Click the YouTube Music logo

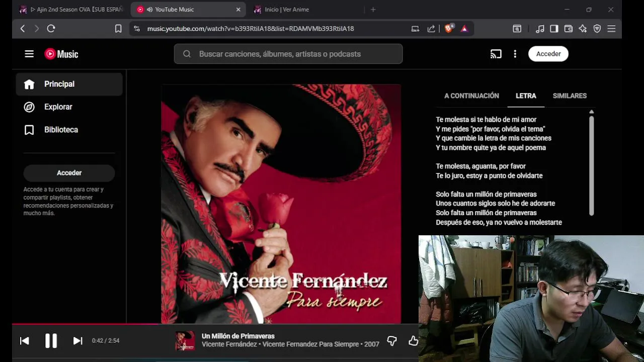click(61, 54)
